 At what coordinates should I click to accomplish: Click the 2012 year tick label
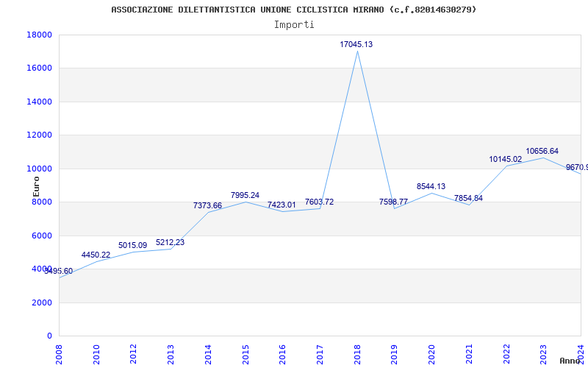click(134, 355)
